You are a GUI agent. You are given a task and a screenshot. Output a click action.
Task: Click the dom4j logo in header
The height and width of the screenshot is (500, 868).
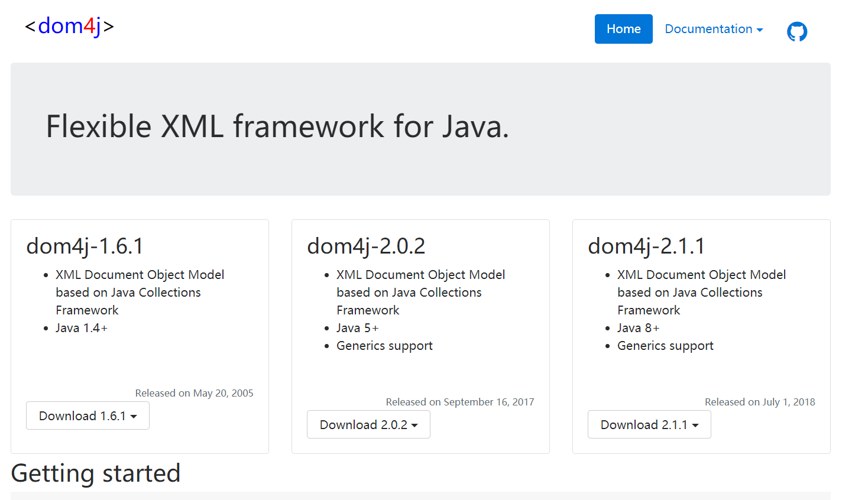point(69,27)
